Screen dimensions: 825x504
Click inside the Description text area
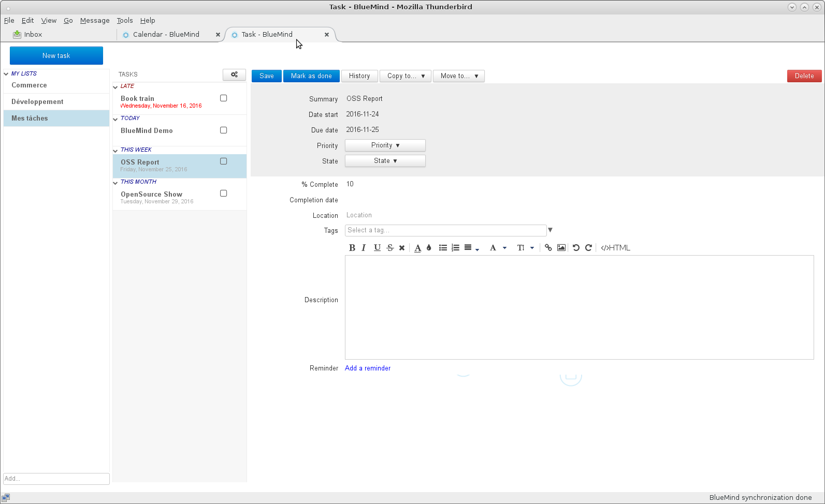tap(580, 307)
